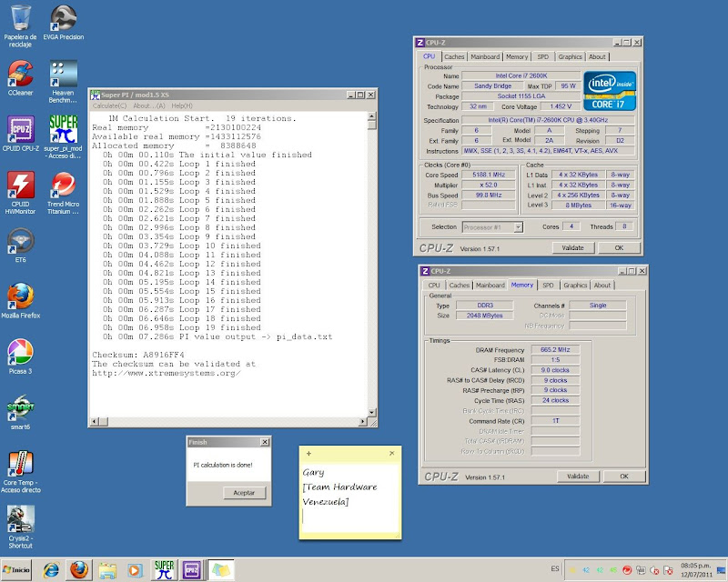The image size is (728, 582).
Task: Click the Windows Inicio start button
Action: click(x=17, y=570)
